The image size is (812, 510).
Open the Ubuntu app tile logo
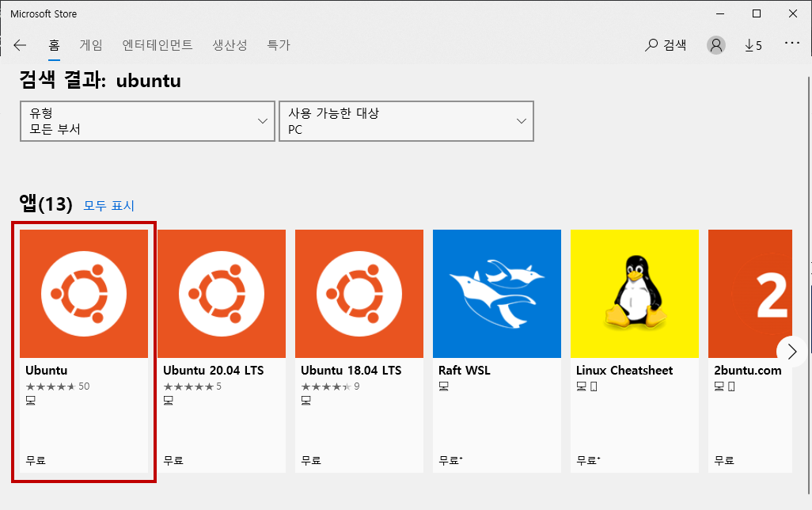point(84,293)
